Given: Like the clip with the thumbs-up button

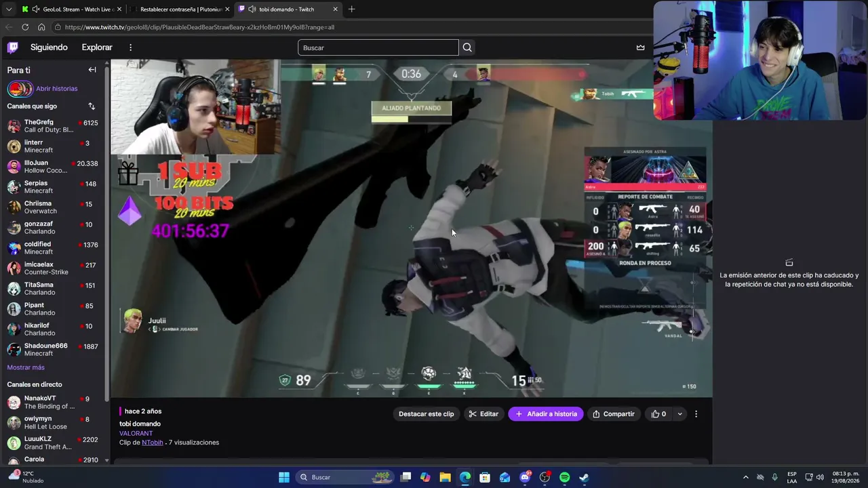Looking at the screenshot, I should pyautogui.click(x=659, y=414).
